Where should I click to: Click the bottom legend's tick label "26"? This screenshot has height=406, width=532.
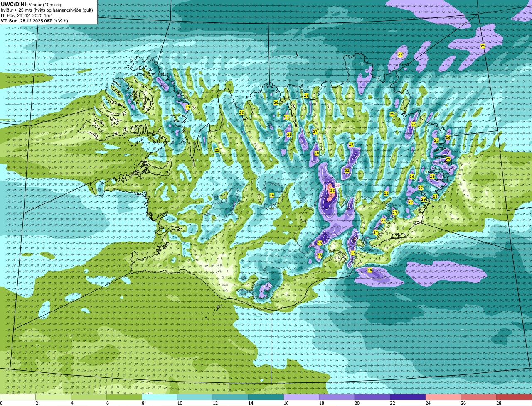coord(463,403)
